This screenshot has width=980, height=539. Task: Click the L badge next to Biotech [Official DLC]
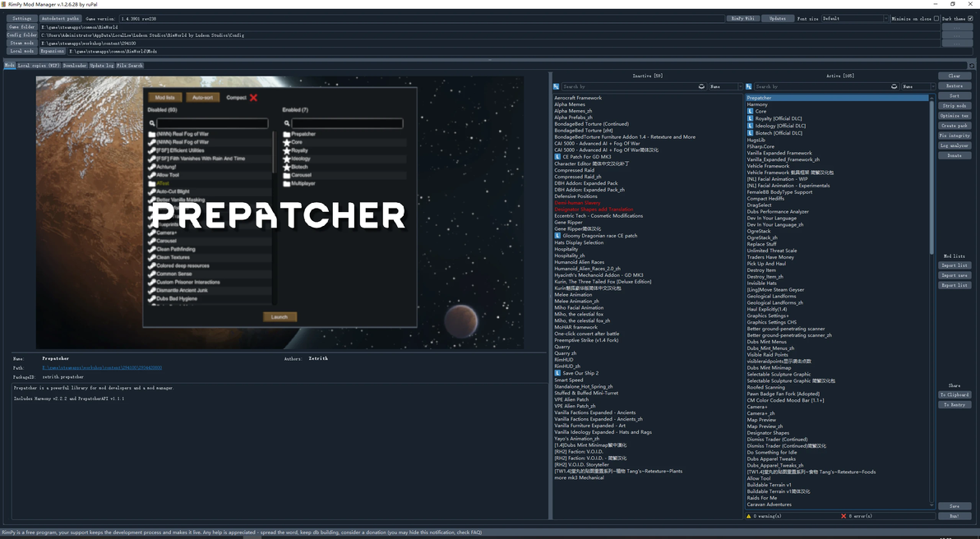(x=750, y=133)
